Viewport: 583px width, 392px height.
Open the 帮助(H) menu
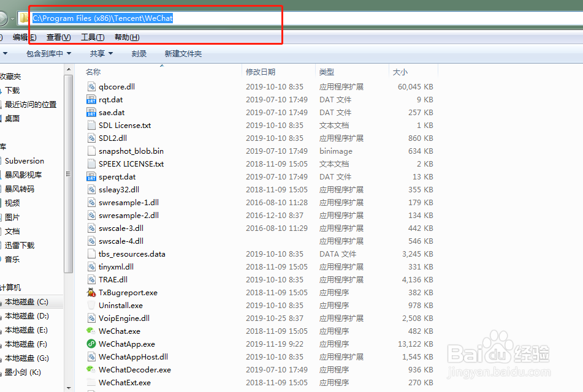pos(127,37)
